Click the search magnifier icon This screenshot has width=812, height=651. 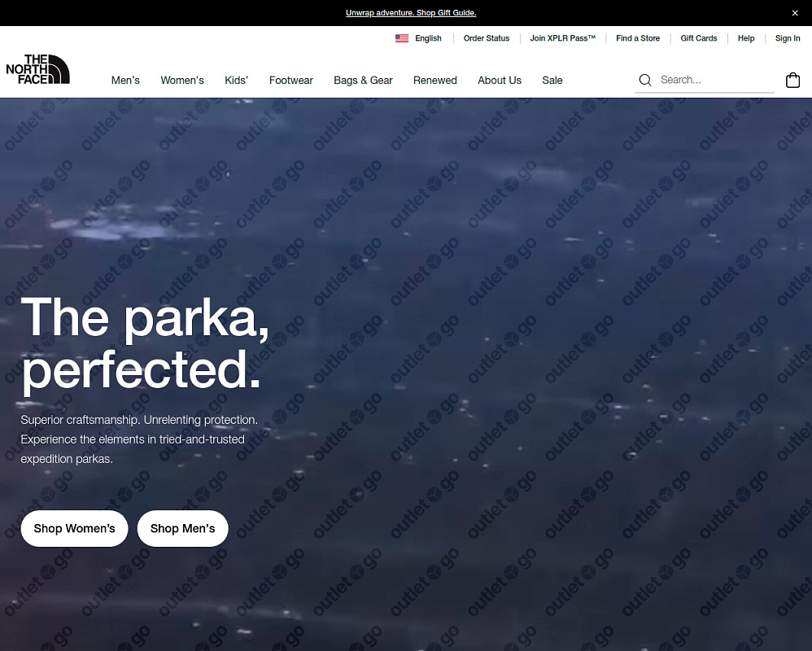(x=644, y=80)
